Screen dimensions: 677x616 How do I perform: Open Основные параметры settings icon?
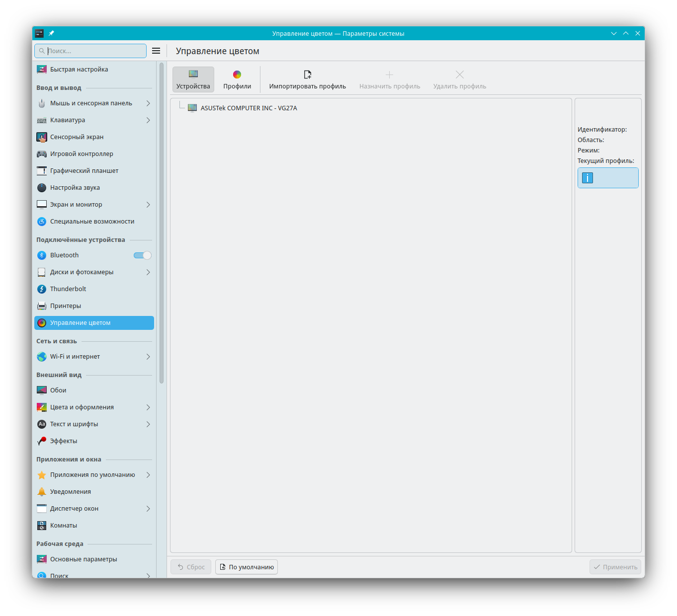[42, 559]
